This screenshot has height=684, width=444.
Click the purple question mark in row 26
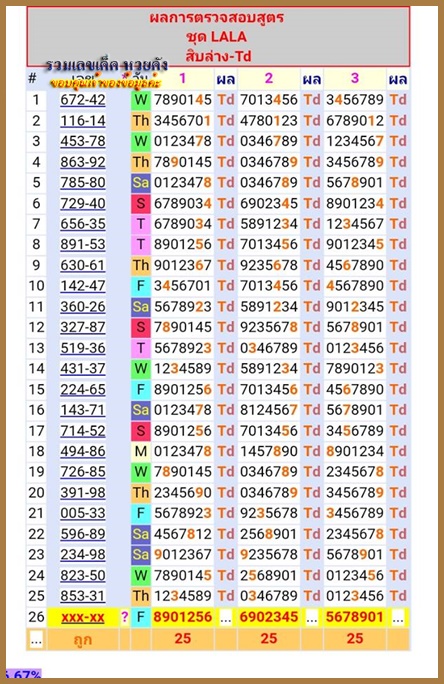(125, 617)
